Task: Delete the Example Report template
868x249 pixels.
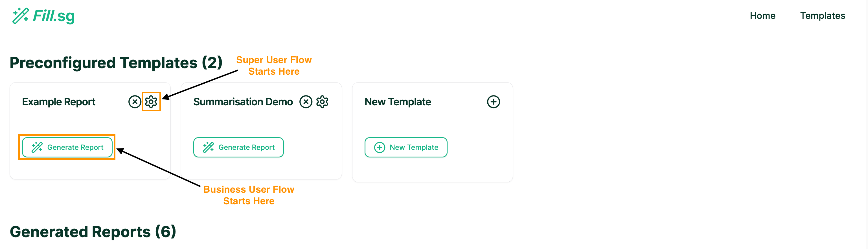Action: [x=135, y=102]
